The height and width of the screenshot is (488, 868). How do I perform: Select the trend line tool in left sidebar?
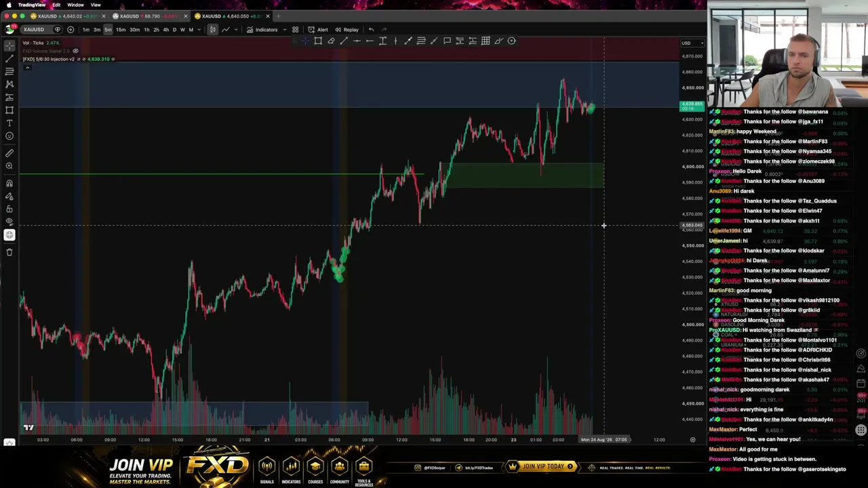pyautogui.click(x=9, y=58)
